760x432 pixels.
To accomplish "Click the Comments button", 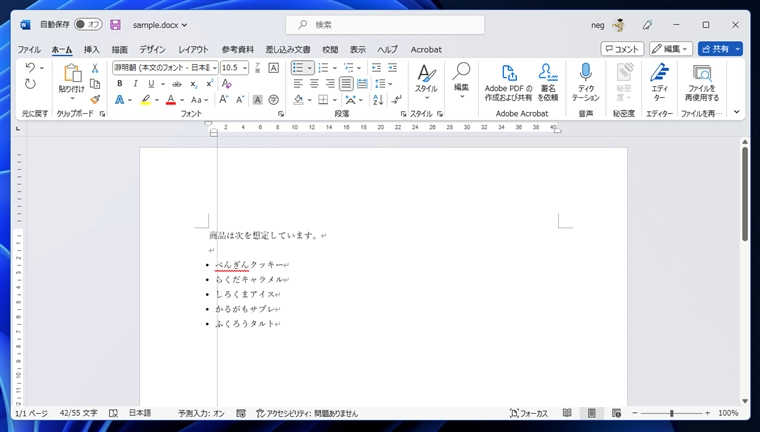I will click(x=622, y=49).
